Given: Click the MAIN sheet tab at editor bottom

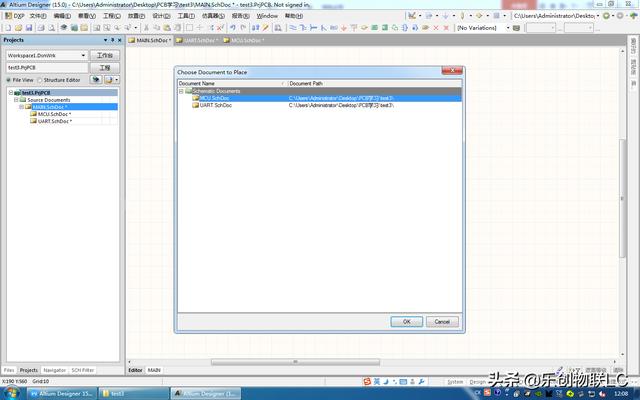Looking at the screenshot, I should 154,370.
